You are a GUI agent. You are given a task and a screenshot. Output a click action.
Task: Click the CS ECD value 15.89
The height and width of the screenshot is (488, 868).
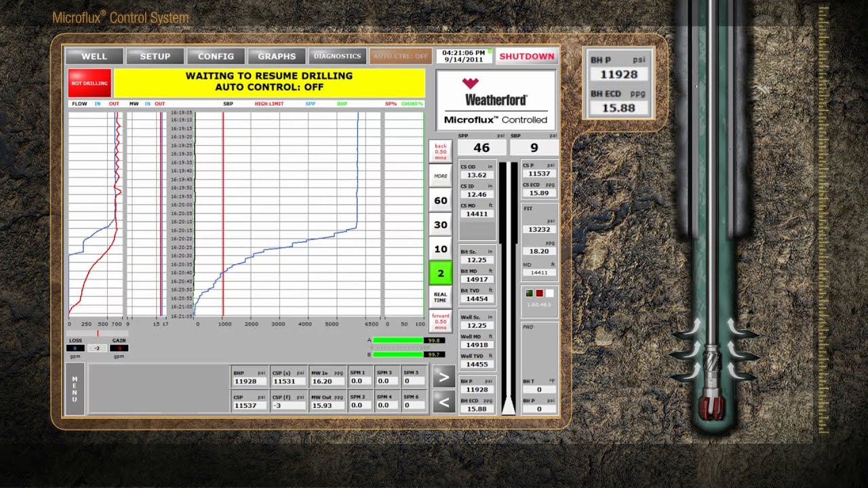(x=539, y=193)
